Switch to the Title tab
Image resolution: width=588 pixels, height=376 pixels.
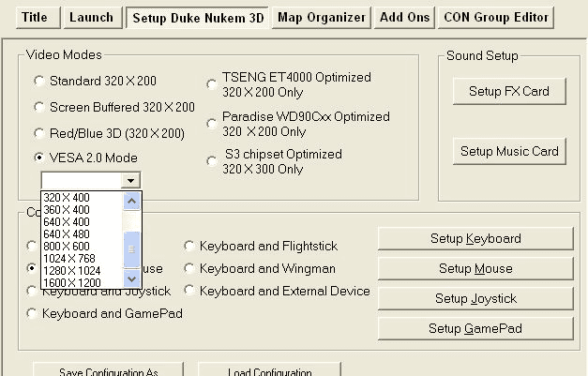38,18
